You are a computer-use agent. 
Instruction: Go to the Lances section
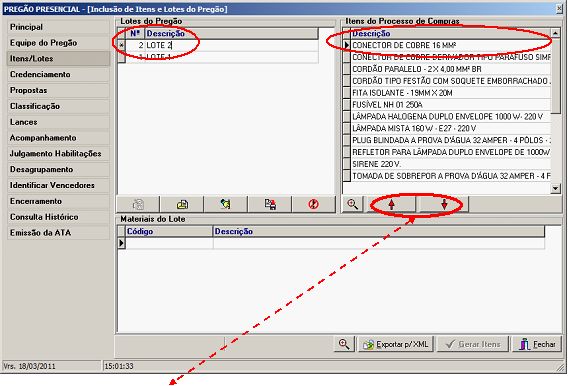point(58,122)
